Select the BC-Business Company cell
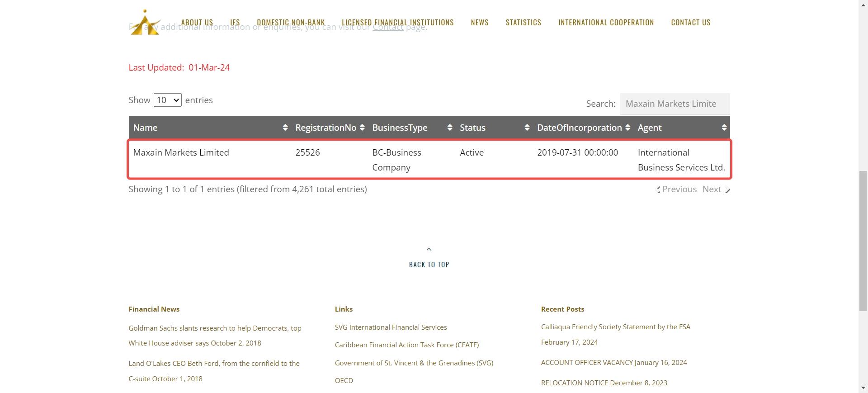 (x=396, y=160)
